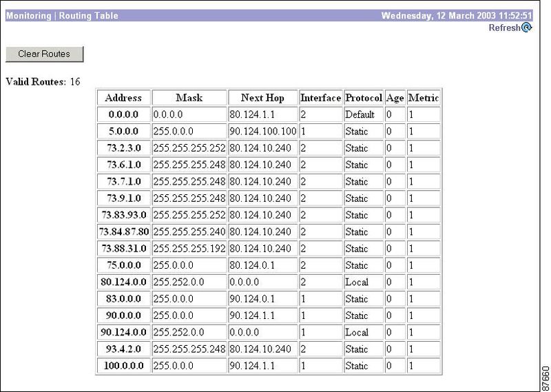The height and width of the screenshot is (392, 551).
Task: Click the Address column header
Action: tap(124, 98)
